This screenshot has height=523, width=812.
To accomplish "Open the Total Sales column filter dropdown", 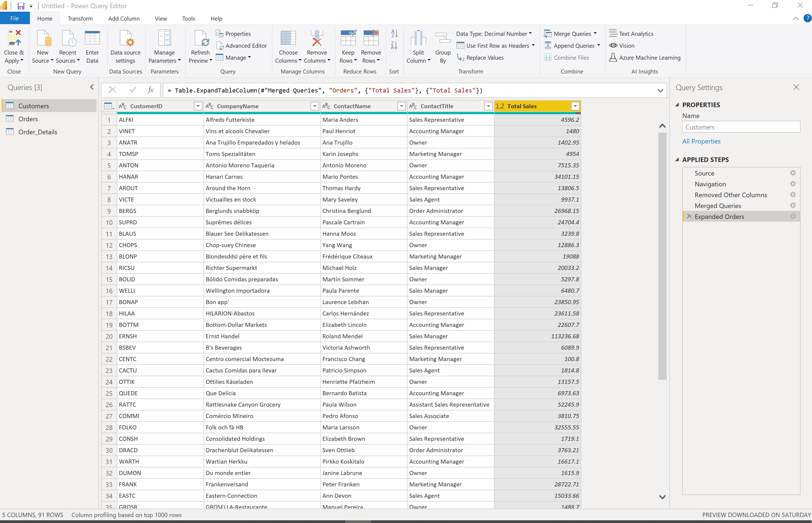I will (x=575, y=106).
